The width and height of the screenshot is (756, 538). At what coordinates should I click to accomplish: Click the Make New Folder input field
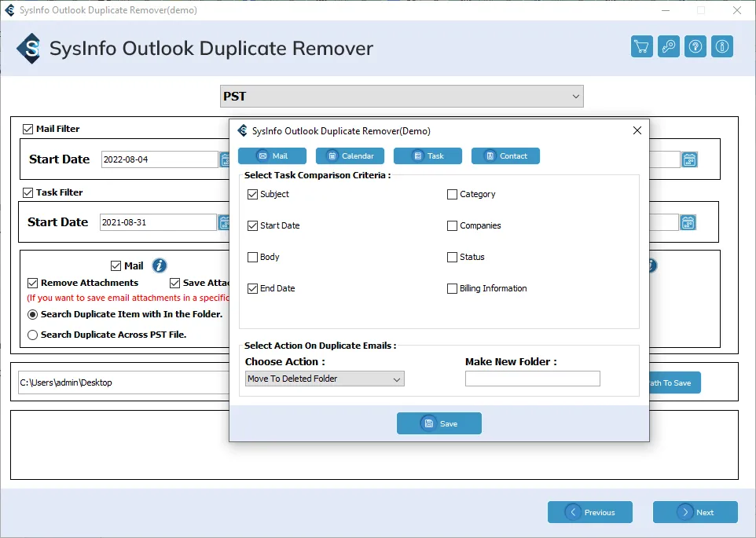coord(532,379)
